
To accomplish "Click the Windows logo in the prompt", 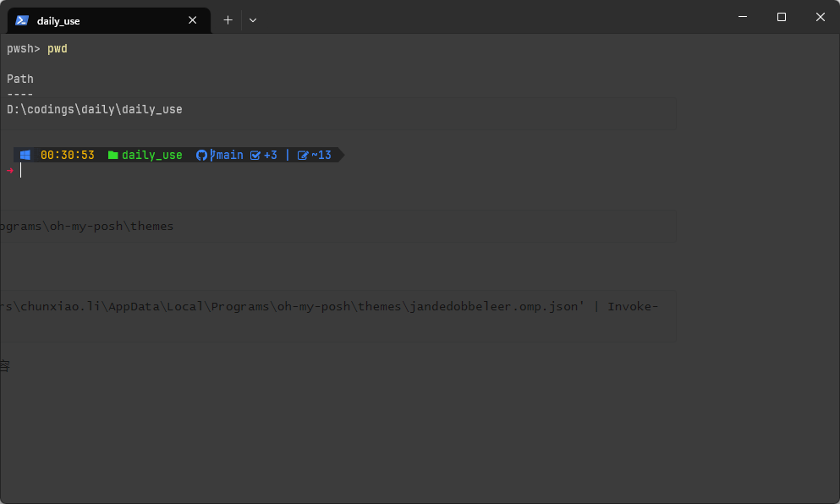I will point(25,156).
